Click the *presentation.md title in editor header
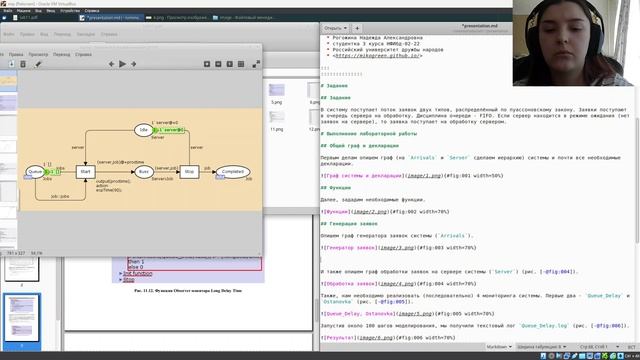640x360 pixels. pyautogui.click(x=480, y=26)
